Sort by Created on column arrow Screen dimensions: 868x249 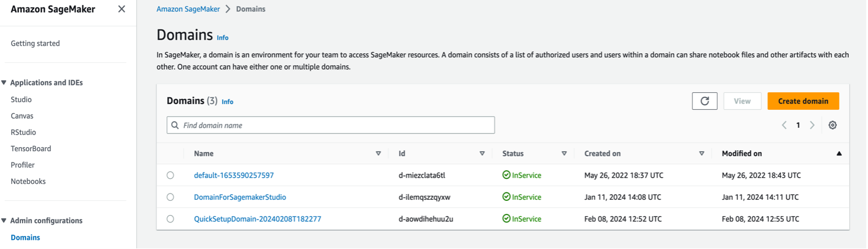pyautogui.click(x=701, y=153)
